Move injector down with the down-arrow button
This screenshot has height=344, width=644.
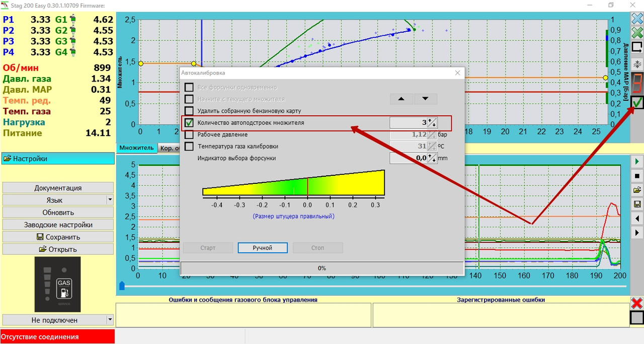tap(426, 99)
